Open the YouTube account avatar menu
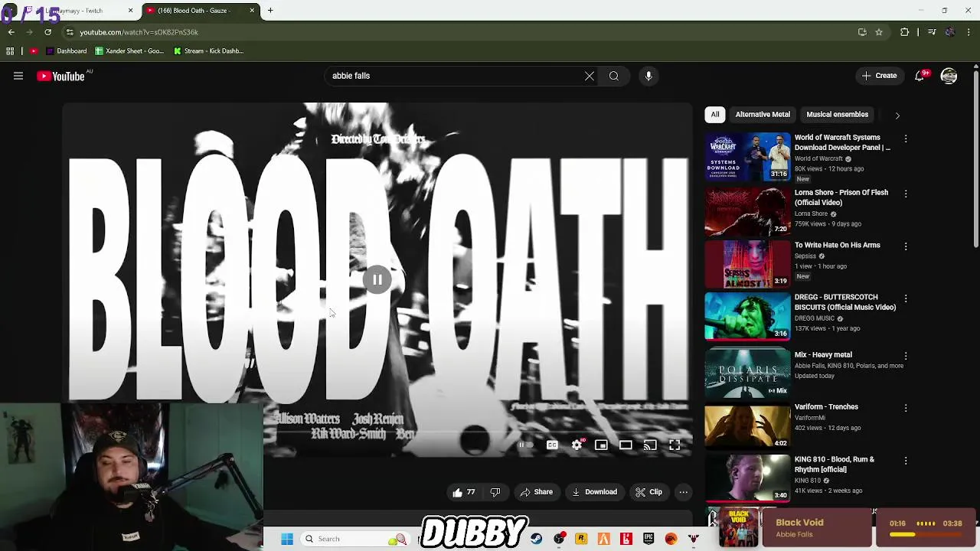The width and height of the screenshot is (980, 551). coord(949,76)
